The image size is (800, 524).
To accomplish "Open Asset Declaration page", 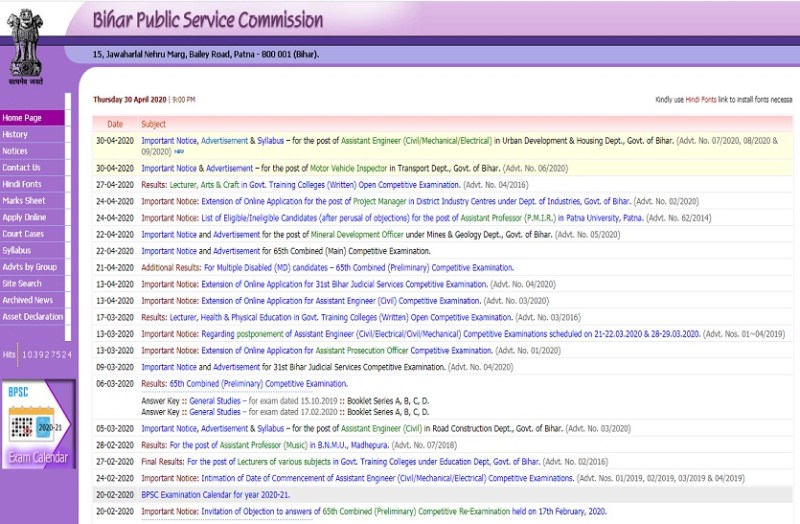I will 33,317.
